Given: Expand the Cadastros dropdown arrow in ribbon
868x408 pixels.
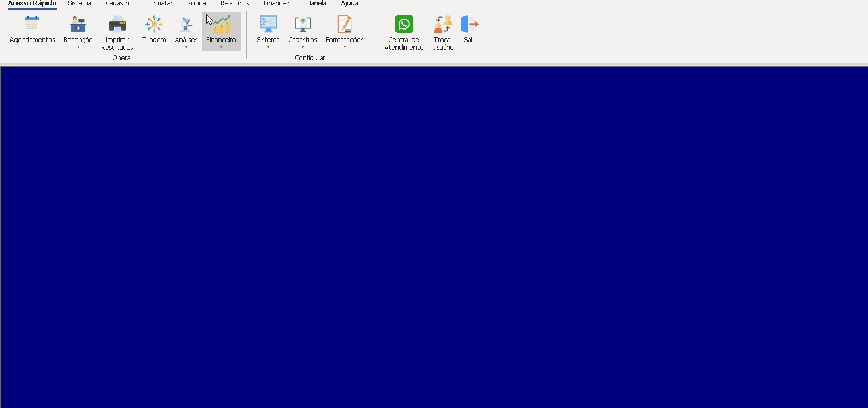Looking at the screenshot, I should (302, 47).
